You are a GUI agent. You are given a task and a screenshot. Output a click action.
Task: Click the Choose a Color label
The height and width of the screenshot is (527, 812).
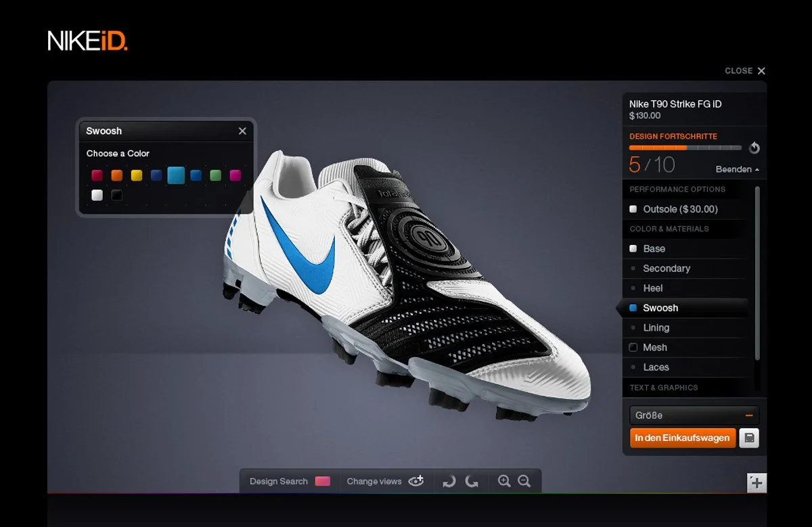coord(118,154)
